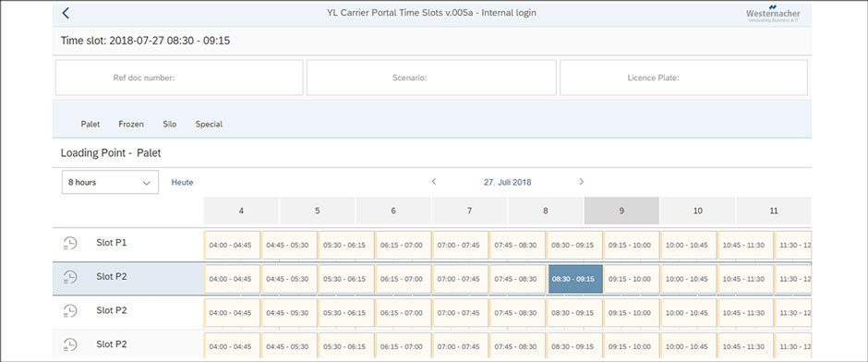This screenshot has width=868, height=362.
Task: Switch to the Palet tab
Action: pos(90,124)
